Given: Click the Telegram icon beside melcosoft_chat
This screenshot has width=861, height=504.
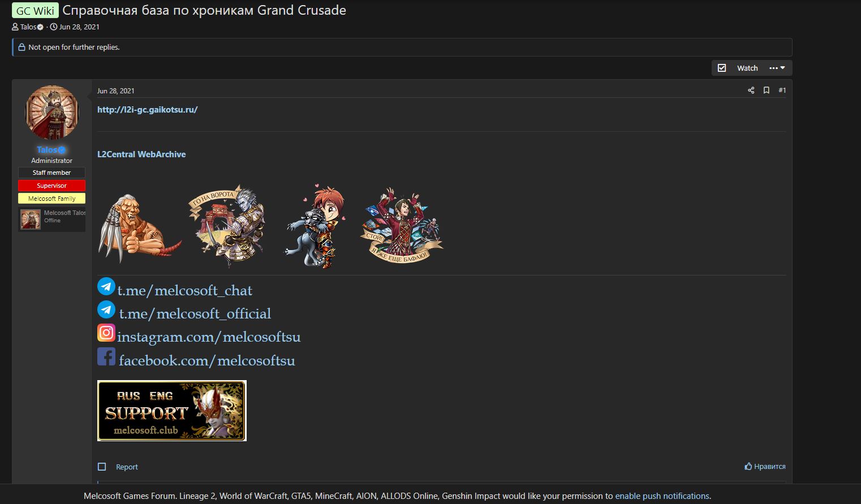Looking at the screenshot, I should click(x=106, y=286).
